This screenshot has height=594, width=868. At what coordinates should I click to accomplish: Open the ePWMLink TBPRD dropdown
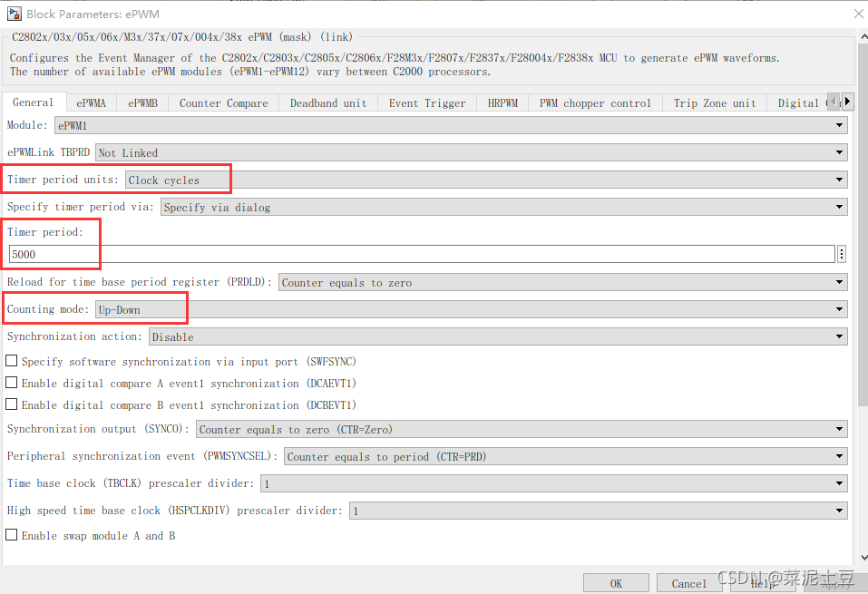point(471,152)
